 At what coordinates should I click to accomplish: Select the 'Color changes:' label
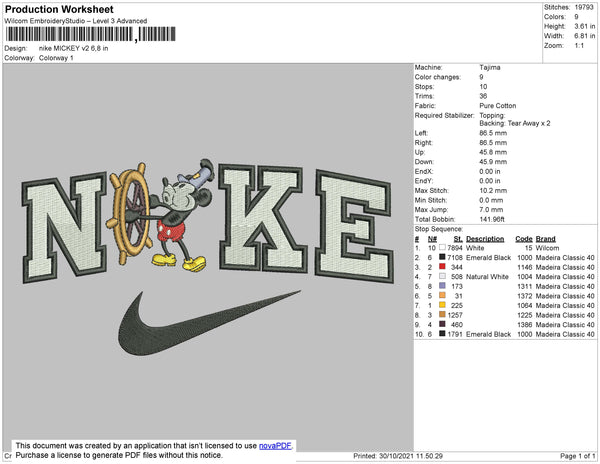(x=438, y=77)
